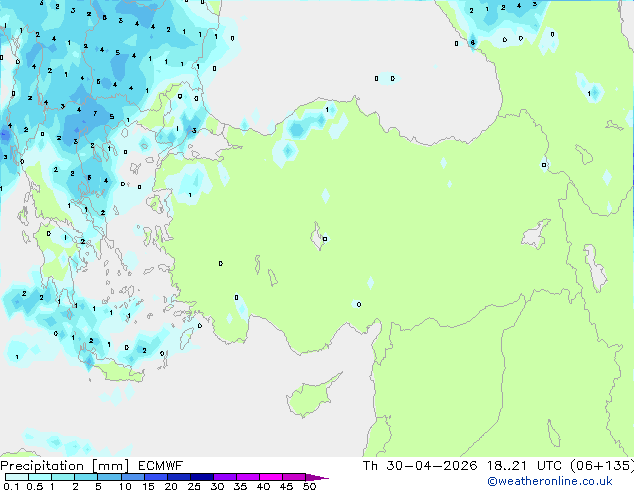Image resolution: width=634 pixels, height=490 pixels.
Task: Click the above-50 mm arrow at the legend end
Action: click(317, 477)
